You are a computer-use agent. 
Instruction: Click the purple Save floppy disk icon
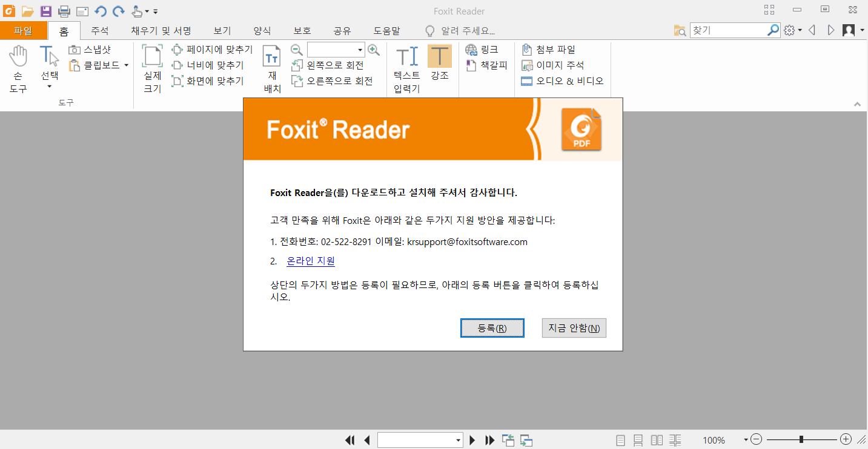coord(46,11)
